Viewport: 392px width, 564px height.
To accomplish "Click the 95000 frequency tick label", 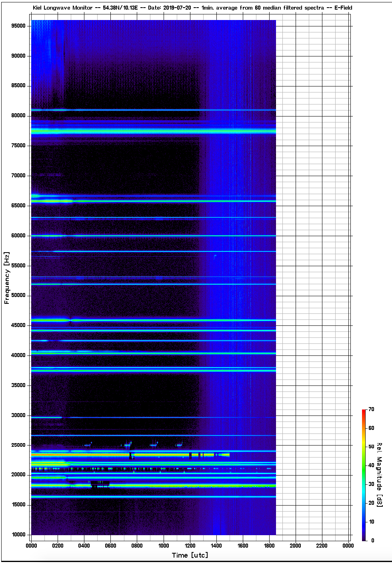I will coord(18,26).
